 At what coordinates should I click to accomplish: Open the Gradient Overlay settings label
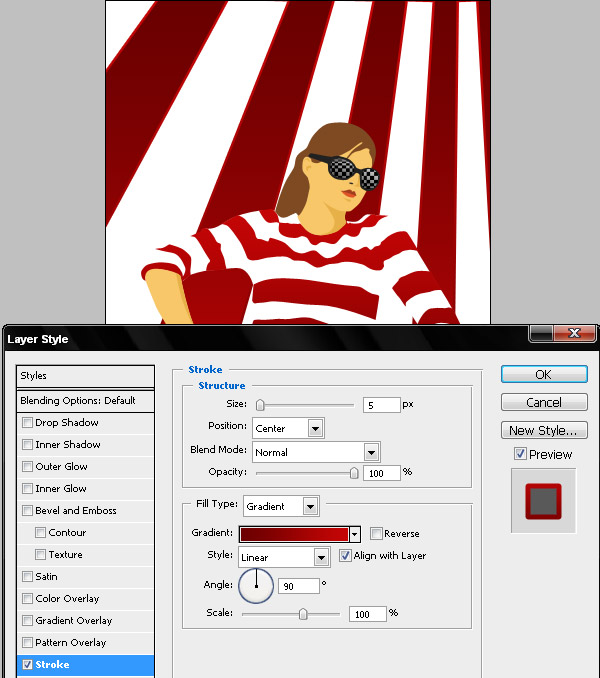pyautogui.click(x=74, y=621)
